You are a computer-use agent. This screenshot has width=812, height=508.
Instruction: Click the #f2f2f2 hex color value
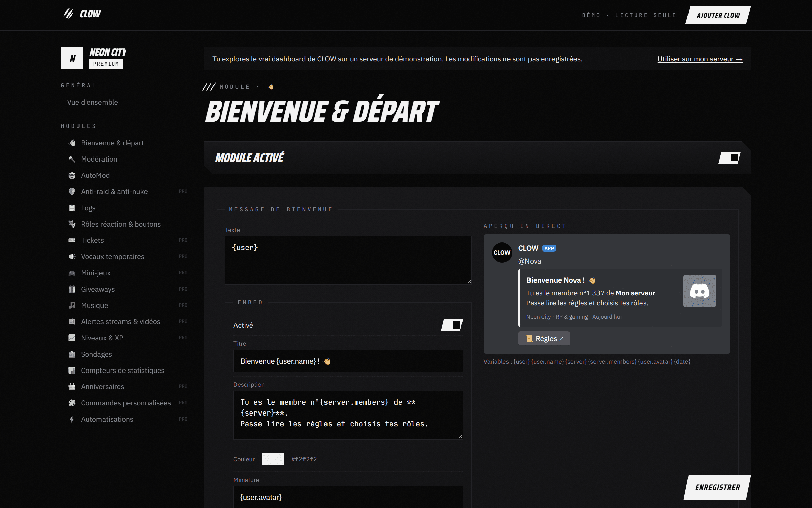coord(304,459)
